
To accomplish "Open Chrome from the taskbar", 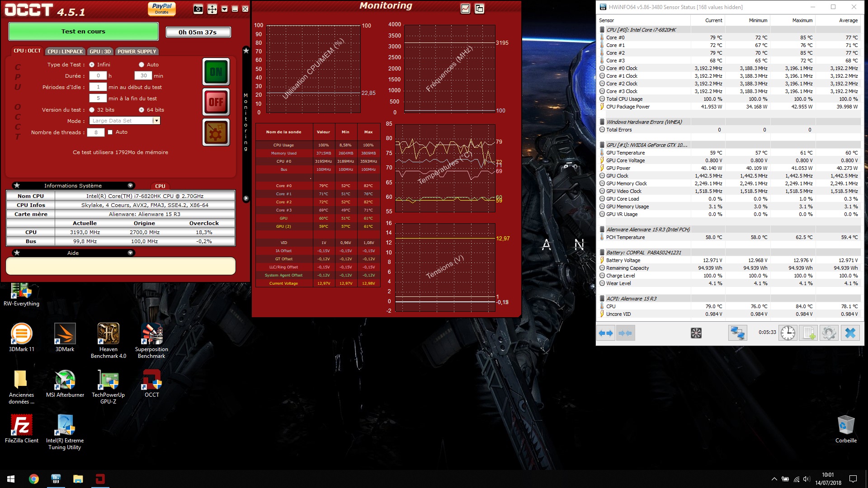I will point(34,479).
